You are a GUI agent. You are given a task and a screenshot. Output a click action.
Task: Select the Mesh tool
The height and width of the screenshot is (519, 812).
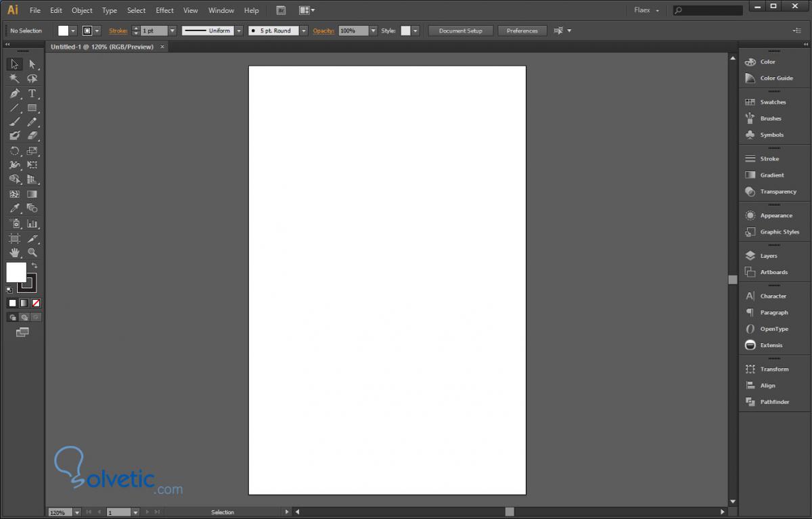[14, 194]
